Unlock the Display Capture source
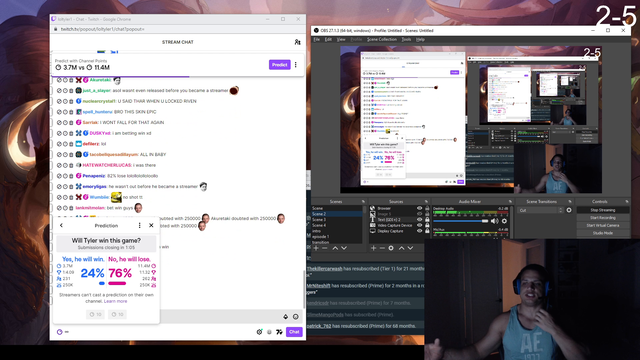This screenshot has width=640, height=360. (x=427, y=231)
